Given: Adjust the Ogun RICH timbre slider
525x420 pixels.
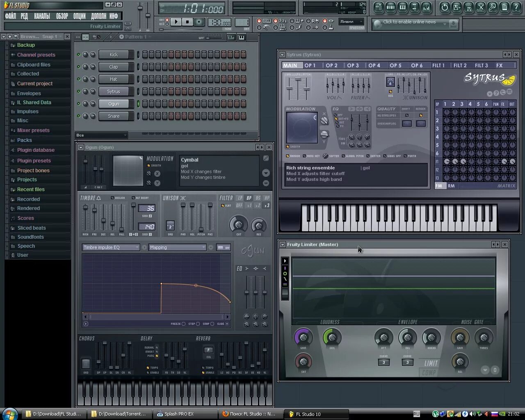Looking at the screenshot, I should pos(85,208).
